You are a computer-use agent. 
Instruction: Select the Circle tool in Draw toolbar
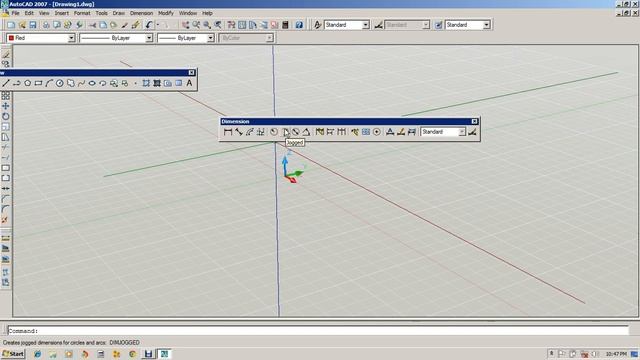60,83
